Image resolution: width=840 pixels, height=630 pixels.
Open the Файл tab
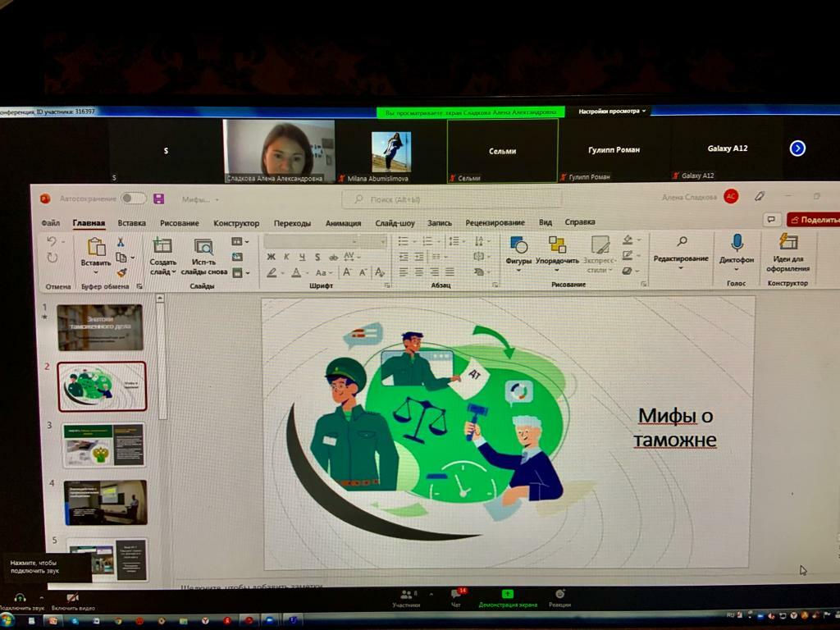(x=50, y=223)
